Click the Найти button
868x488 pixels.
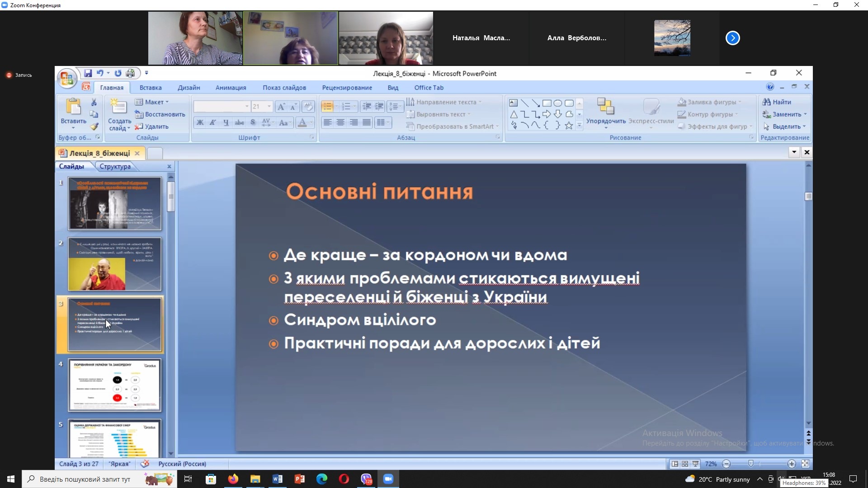click(x=777, y=102)
